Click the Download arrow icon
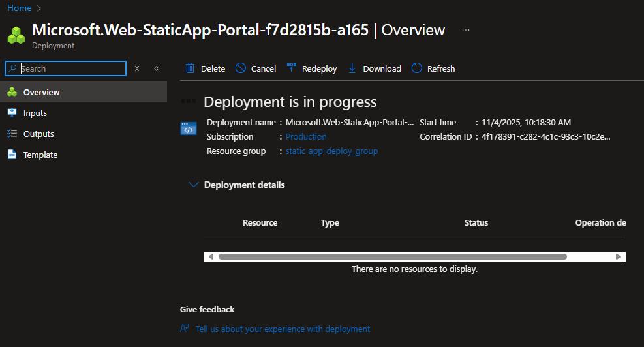The height and width of the screenshot is (347, 644). (352, 68)
